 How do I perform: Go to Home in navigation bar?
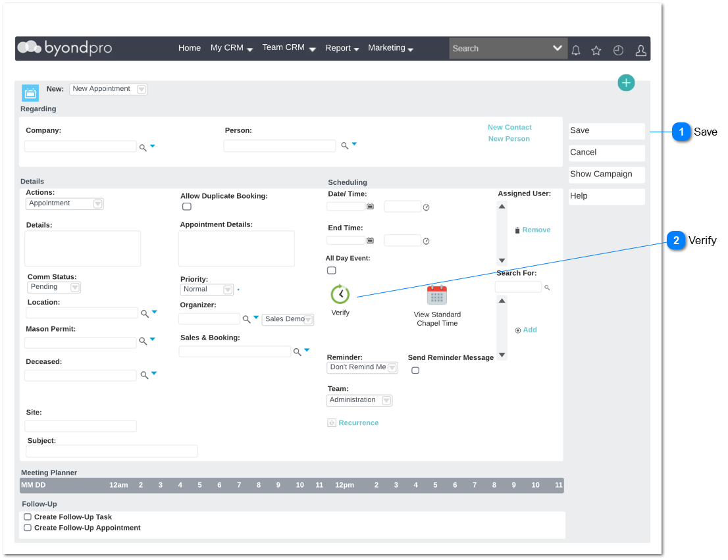click(x=190, y=48)
